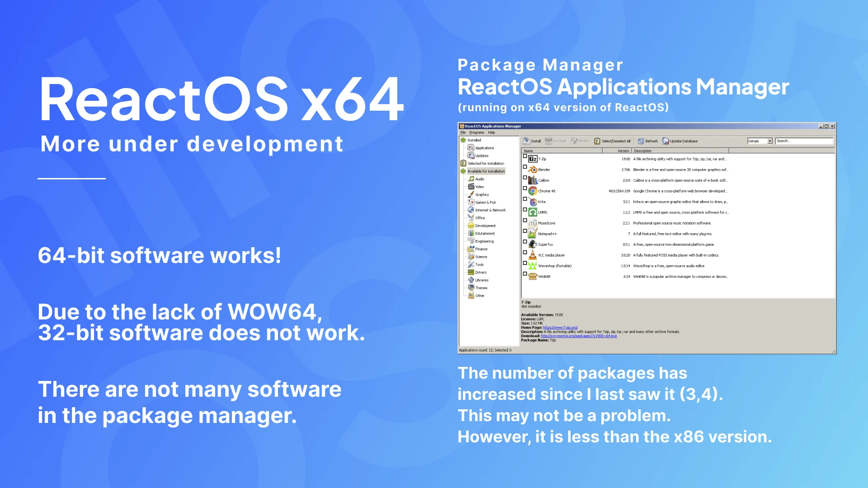
Task: Open the Programs menu
Action: pyautogui.click(x=476, y=132)
